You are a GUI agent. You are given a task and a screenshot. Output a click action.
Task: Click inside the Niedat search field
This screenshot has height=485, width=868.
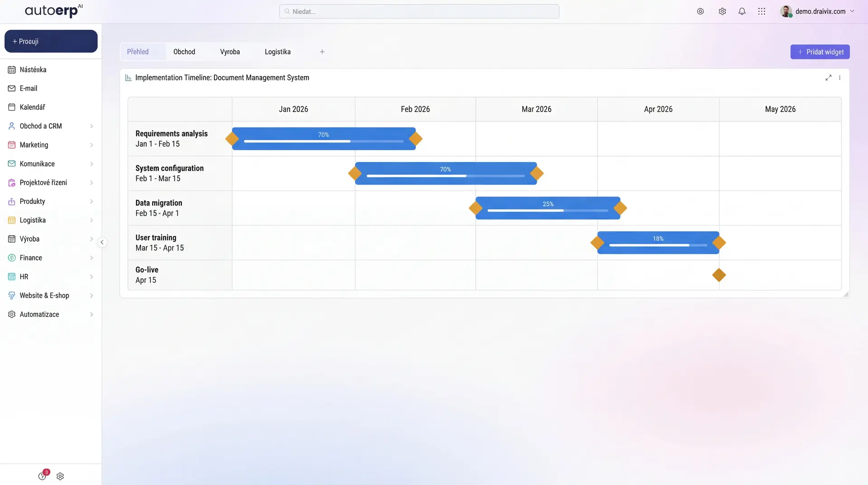(x=419, y=11)
